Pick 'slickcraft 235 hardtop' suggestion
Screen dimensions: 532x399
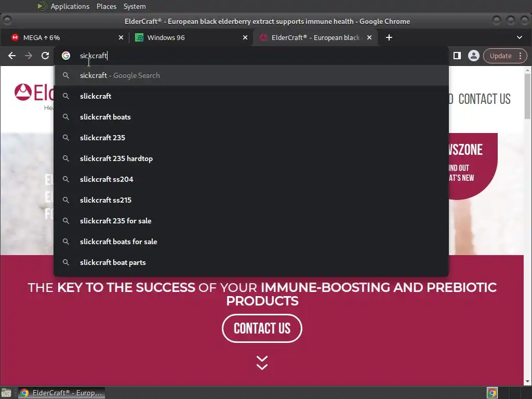click(251, 158)
